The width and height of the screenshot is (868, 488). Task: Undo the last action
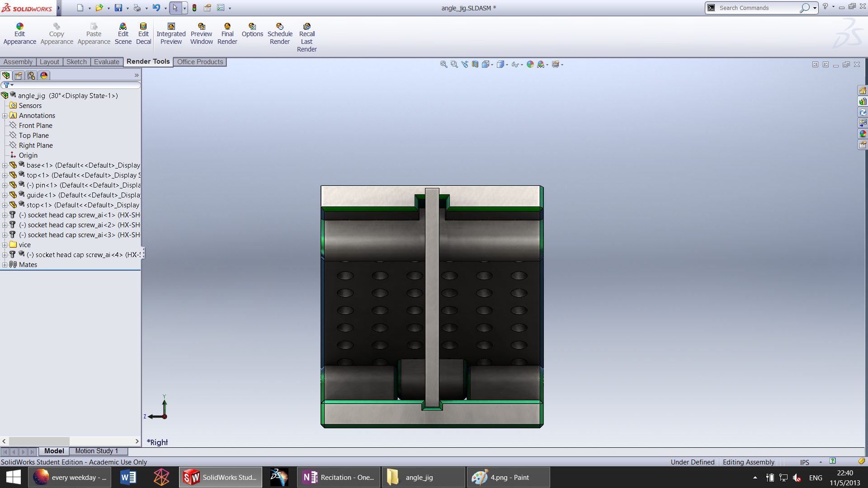pyautogui.click(x=156, y=8)
